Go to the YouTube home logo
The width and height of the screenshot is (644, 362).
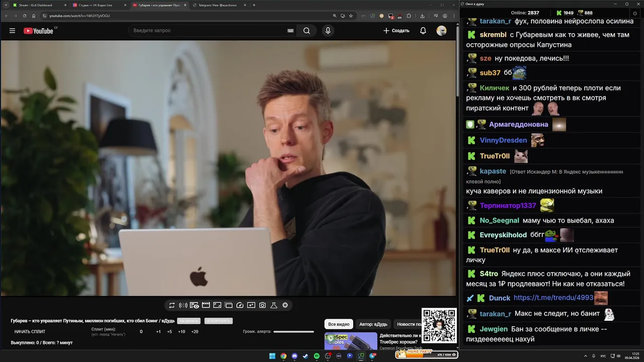click(38, 31)
